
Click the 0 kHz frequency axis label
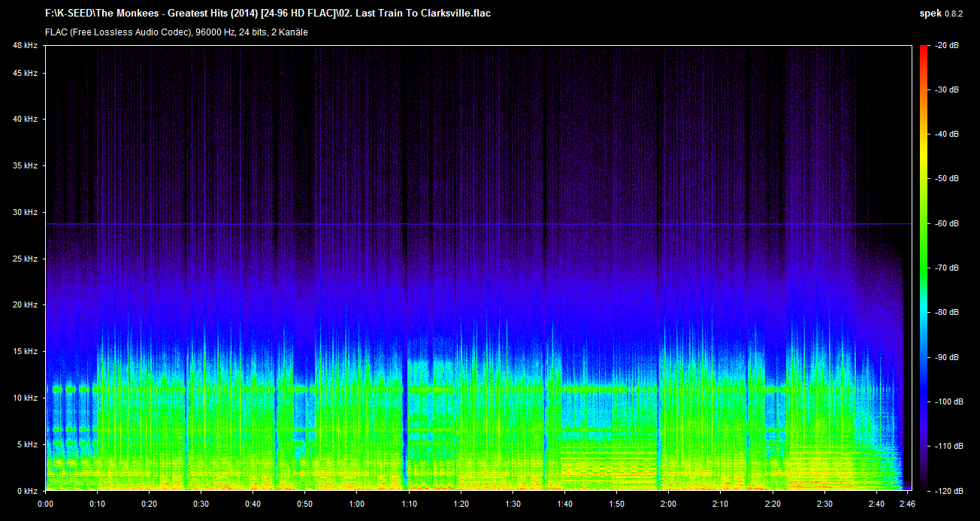point(27,491)
